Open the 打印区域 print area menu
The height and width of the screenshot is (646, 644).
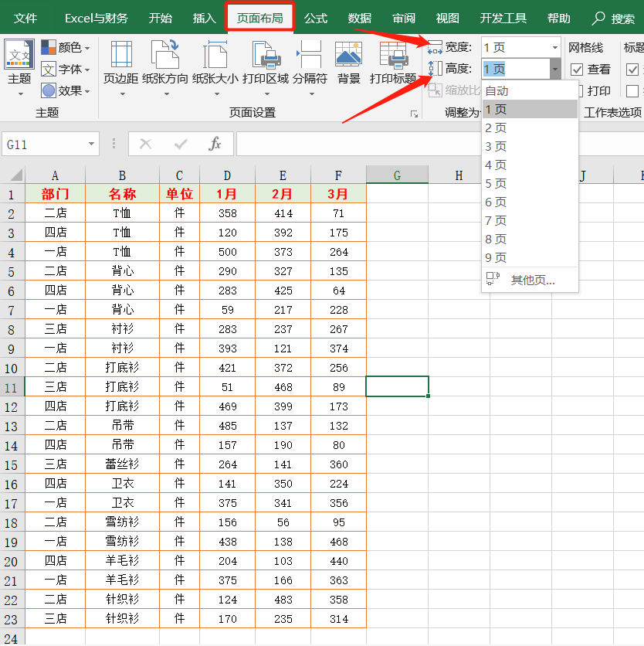(266, 67)
